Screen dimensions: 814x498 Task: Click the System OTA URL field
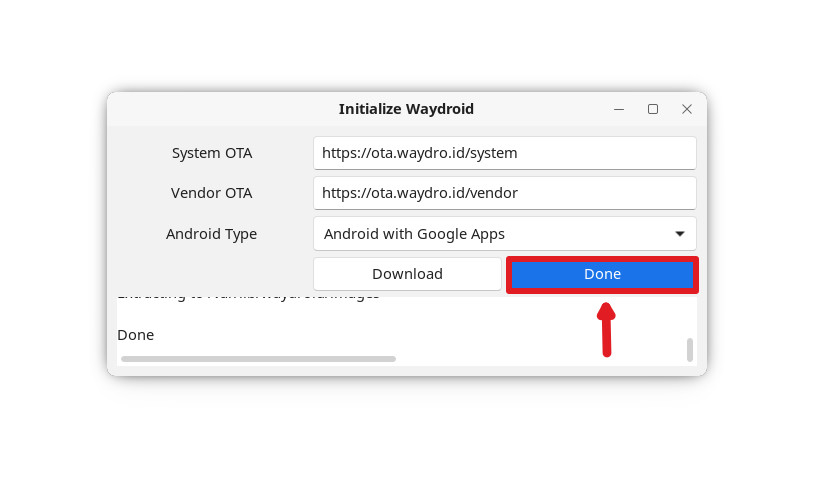tap(504, 153)
